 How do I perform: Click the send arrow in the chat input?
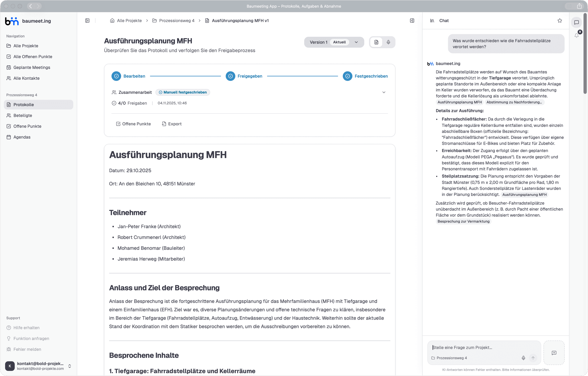(x=533, y=358)
